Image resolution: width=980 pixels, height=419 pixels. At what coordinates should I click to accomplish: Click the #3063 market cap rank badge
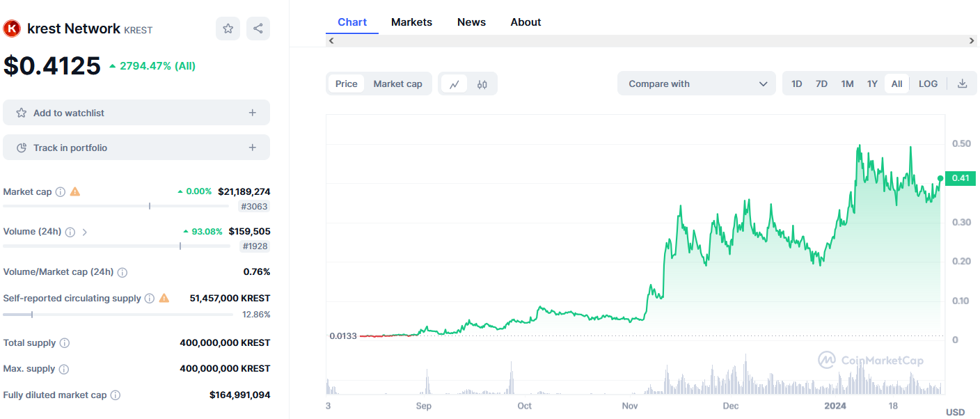tap(254, 206)
